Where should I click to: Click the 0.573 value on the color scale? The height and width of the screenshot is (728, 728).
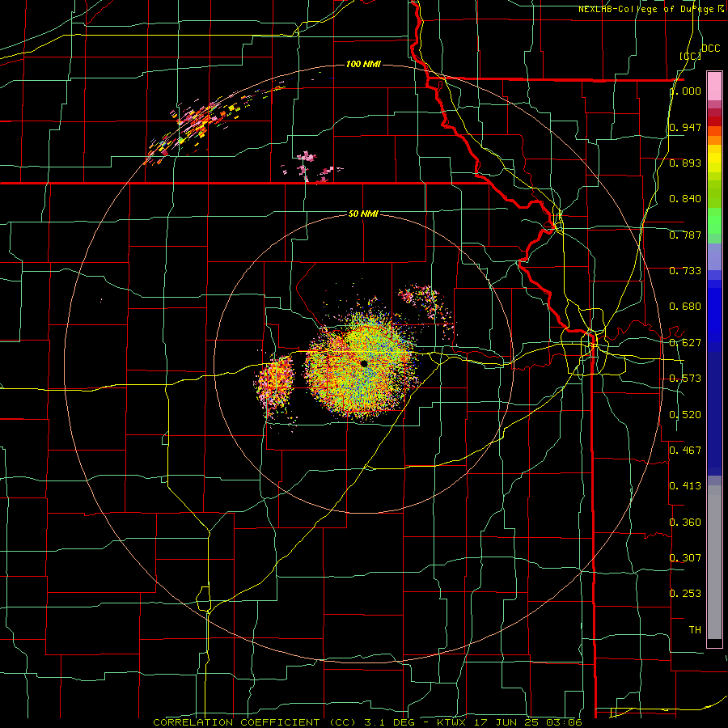[x=685, y=379]
